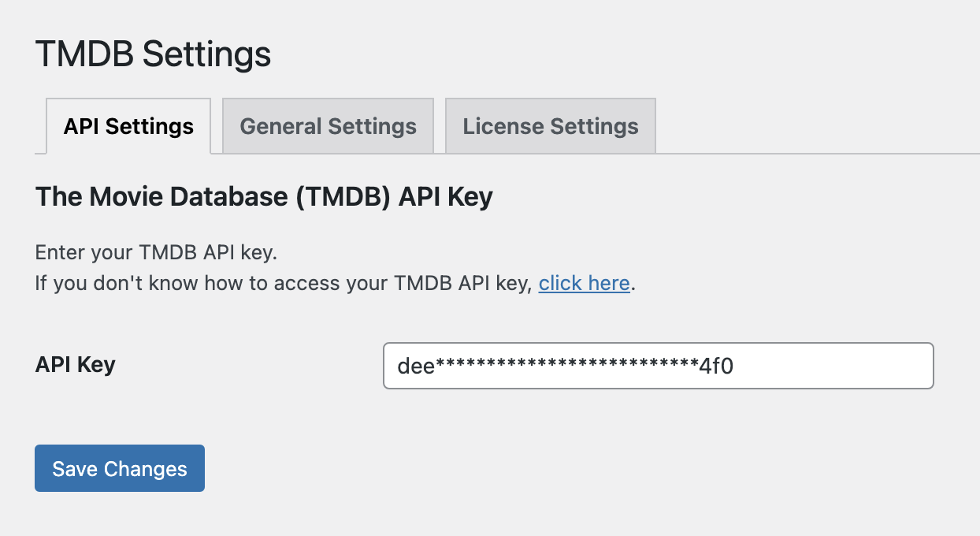Click the start of the key near dee
The width and height of the screenshot is (980, 536).
point(416,366)
